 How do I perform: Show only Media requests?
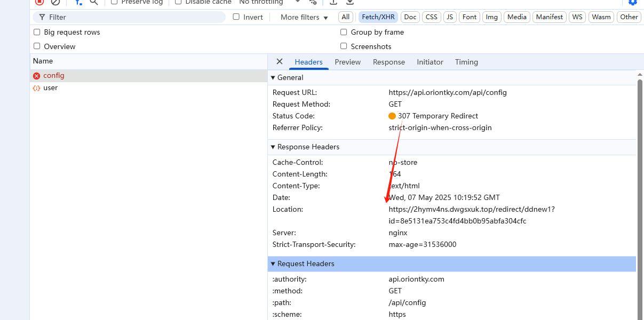click(517, 17)
